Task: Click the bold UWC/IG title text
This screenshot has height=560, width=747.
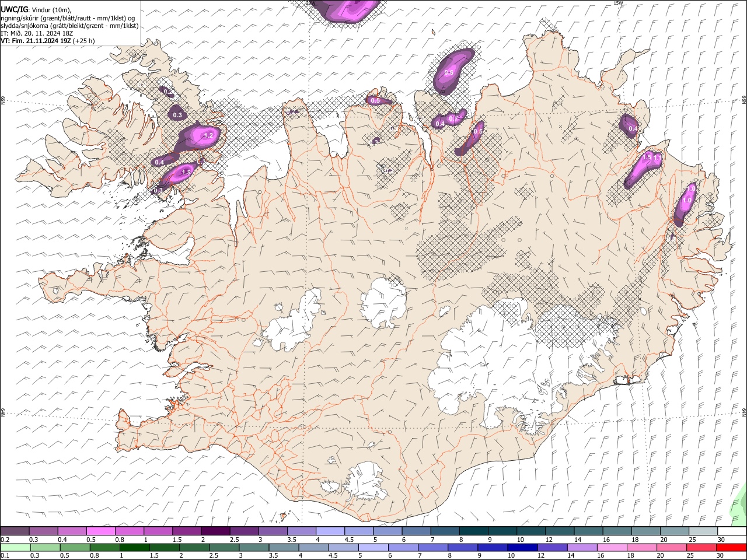Action: (14, 9)
